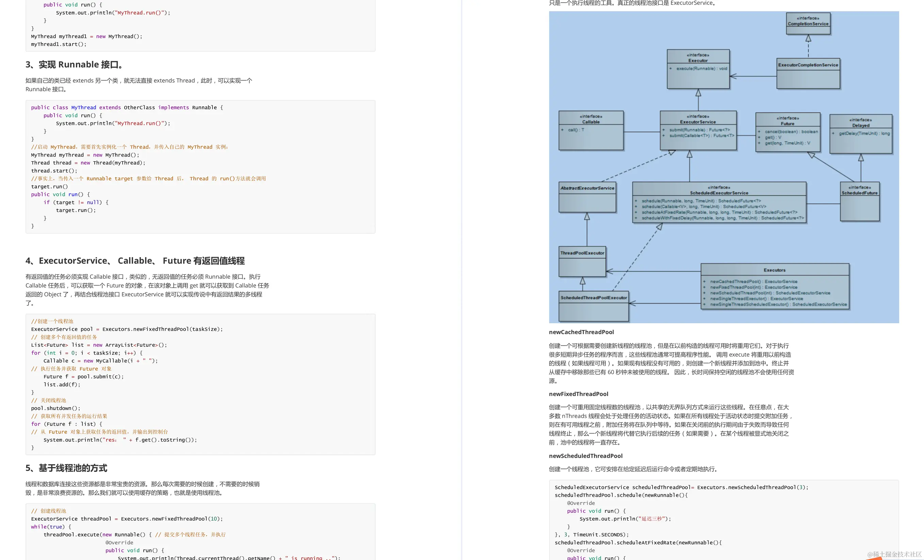Click the 稀土掘金技术社区 watermark
This screenshot has height=560, width=924.
point(894,554)
